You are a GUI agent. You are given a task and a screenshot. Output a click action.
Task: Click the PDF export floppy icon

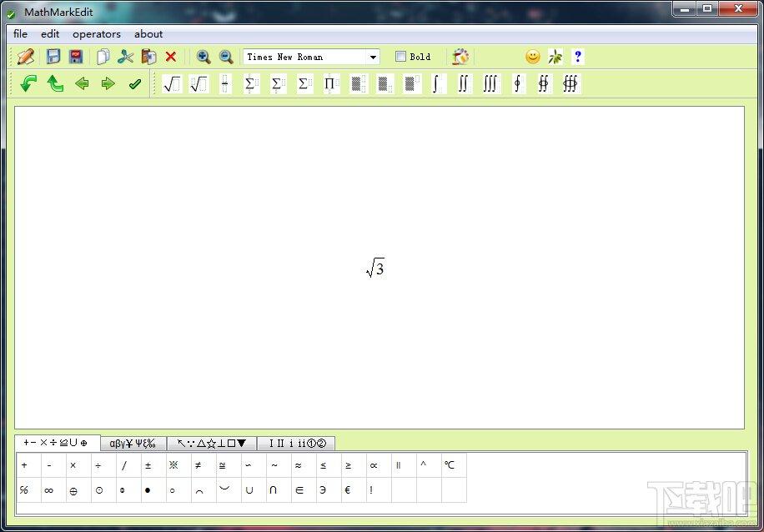[x=76, y=57]
